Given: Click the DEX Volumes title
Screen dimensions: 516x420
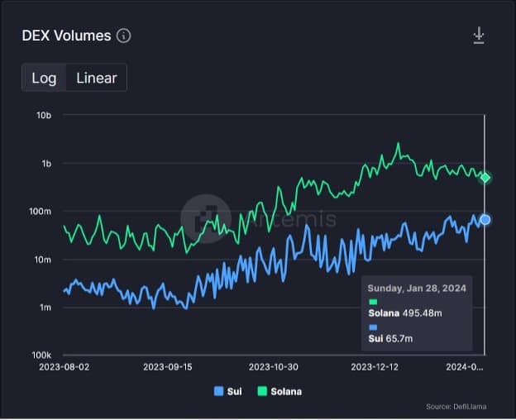Looking at the screenshot, I should click(66, 36).
